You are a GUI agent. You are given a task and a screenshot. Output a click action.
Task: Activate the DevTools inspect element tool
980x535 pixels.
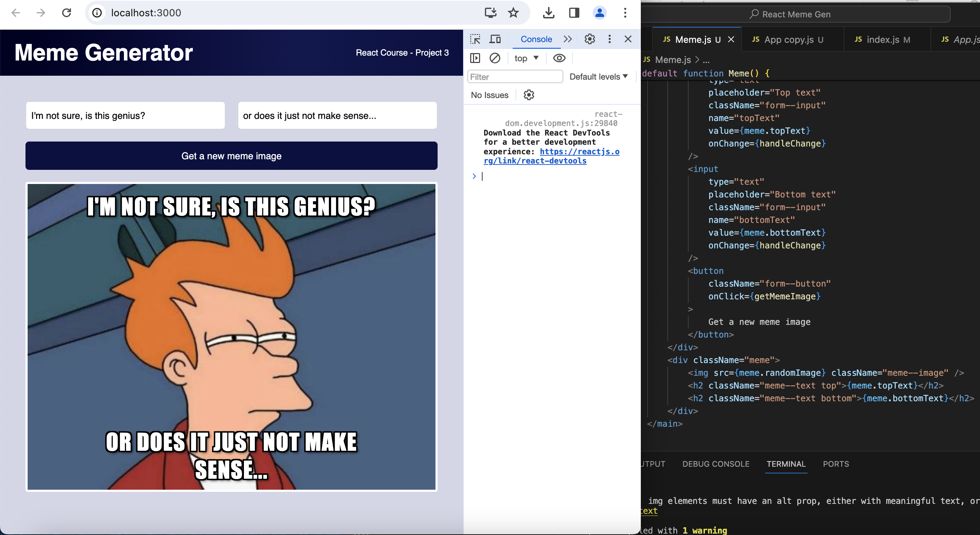click(x=475, y=39)
